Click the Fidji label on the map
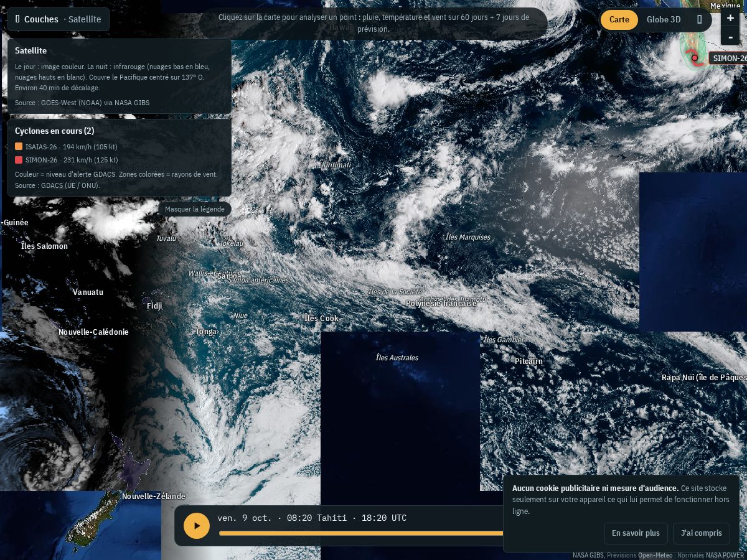 coord(154,306)
